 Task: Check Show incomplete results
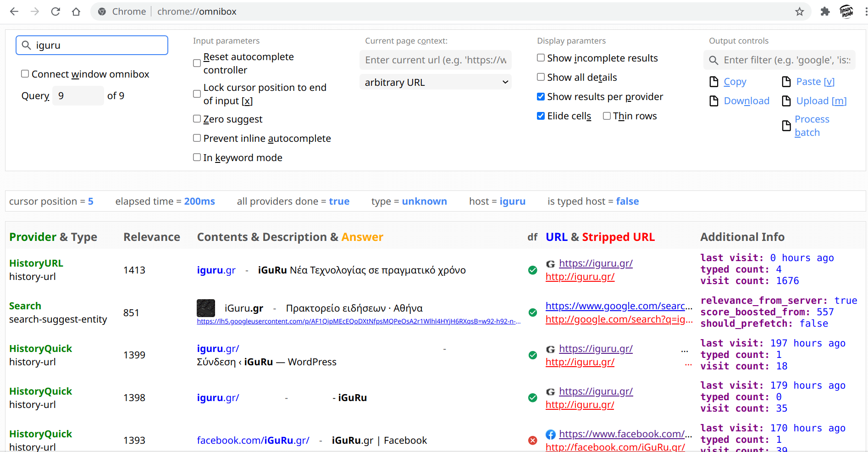541,58
